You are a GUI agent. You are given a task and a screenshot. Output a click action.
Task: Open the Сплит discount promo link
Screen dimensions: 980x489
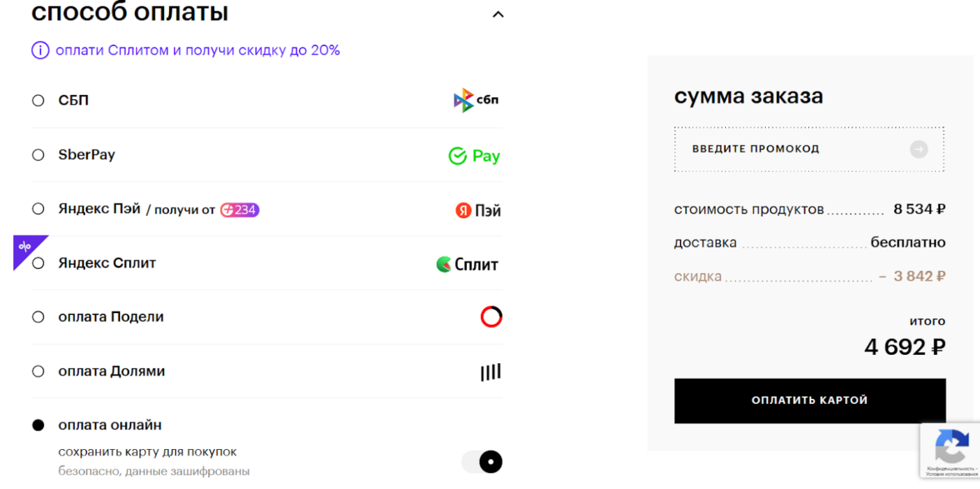coord(197,51)
